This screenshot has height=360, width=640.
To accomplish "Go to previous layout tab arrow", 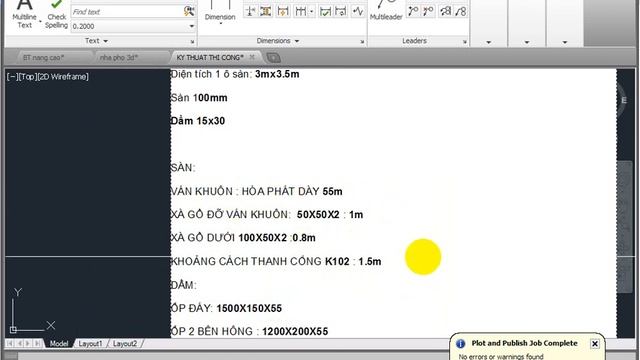I will [19, 344].
